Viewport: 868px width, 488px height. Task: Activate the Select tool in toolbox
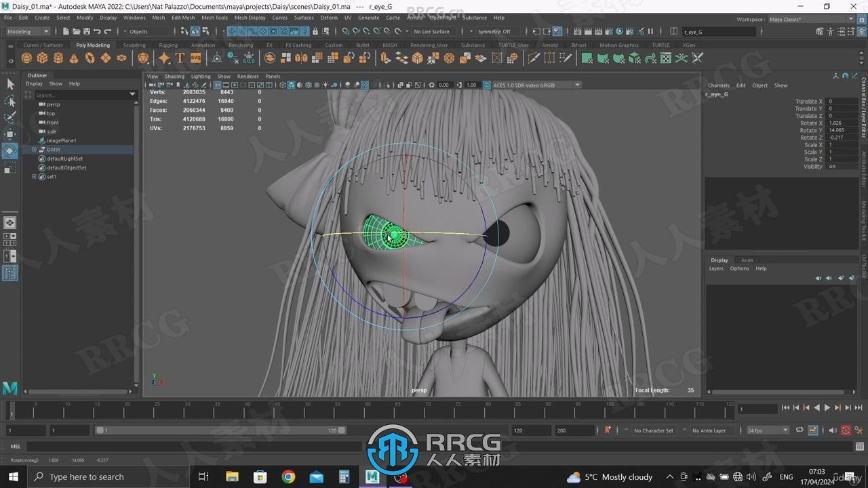click(x=10, y=84)
